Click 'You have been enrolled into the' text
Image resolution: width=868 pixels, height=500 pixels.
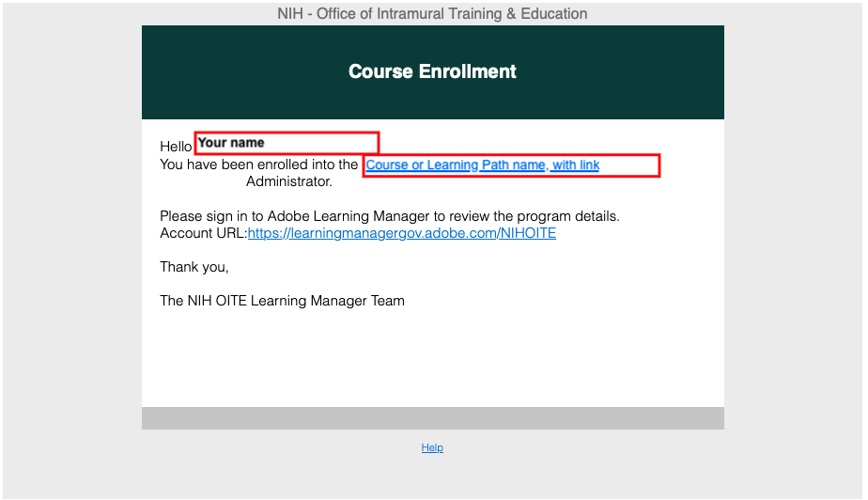(259, 164)
